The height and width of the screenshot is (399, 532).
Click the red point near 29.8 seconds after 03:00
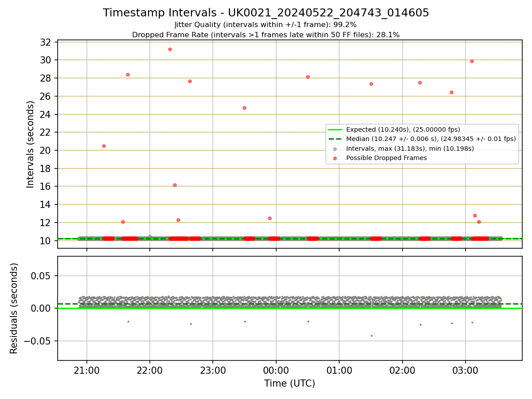(x=472, y=61)
